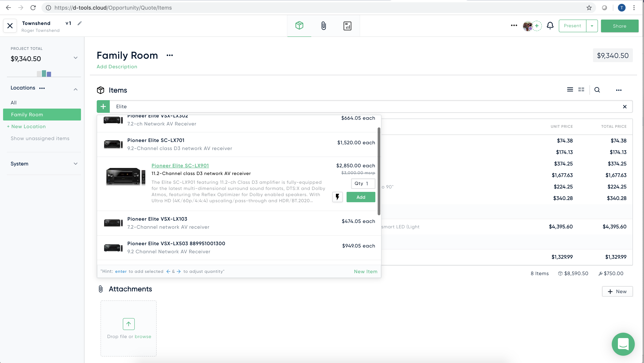Open notifications bell
This screenshot has height=363, width=644.
[550, 26]
